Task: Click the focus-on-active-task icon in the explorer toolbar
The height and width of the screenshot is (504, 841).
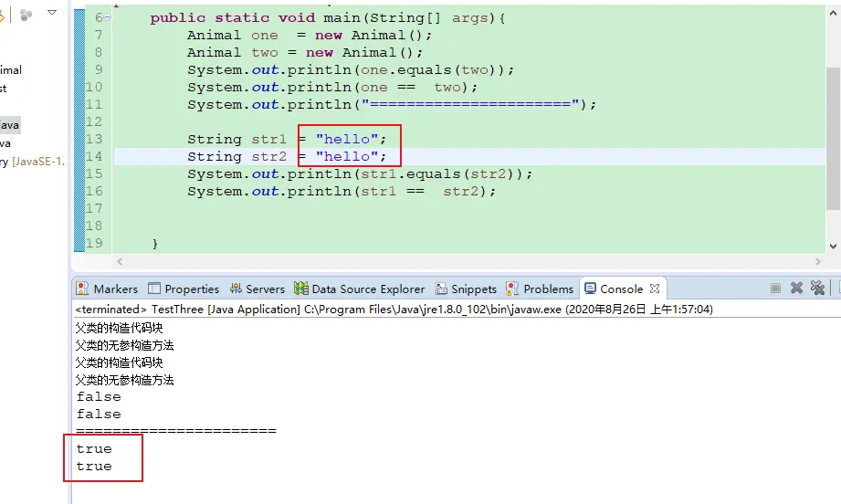Action: tap(26, 15)
